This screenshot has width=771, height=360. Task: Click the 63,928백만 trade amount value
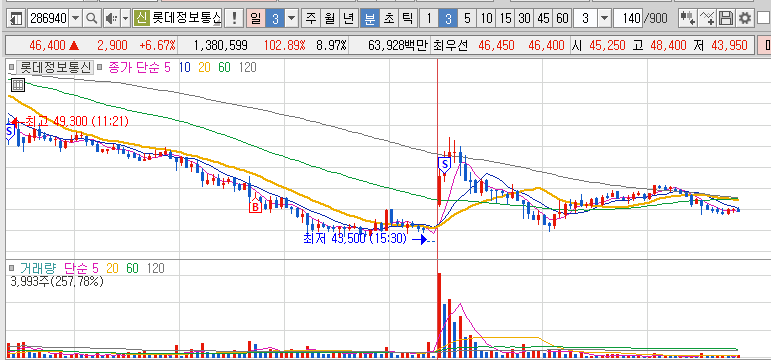398,46
